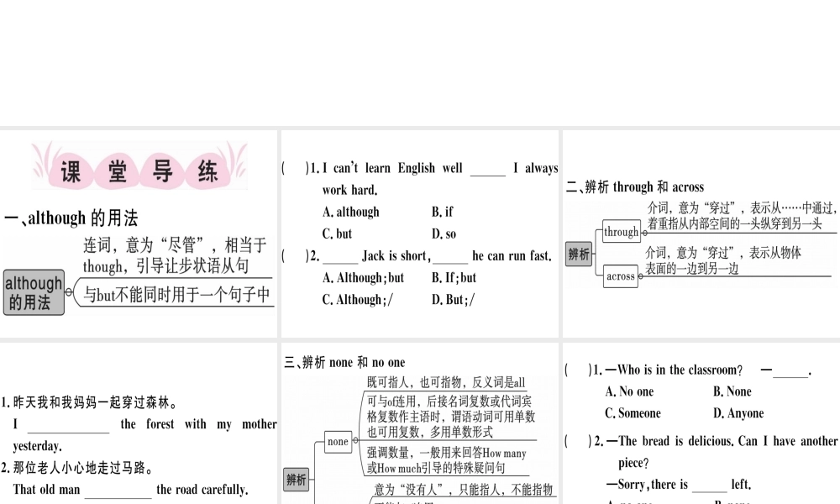840x504 pixels.
Task: Click the answer blank after 'Who is in the classroom?'
Action: [x=790, y=371]
